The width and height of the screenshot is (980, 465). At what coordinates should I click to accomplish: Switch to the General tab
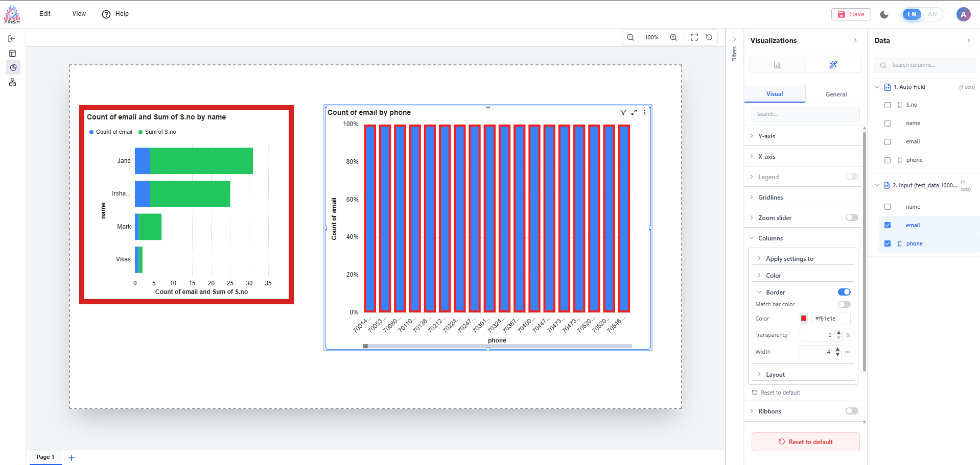(x=836, y=94)
